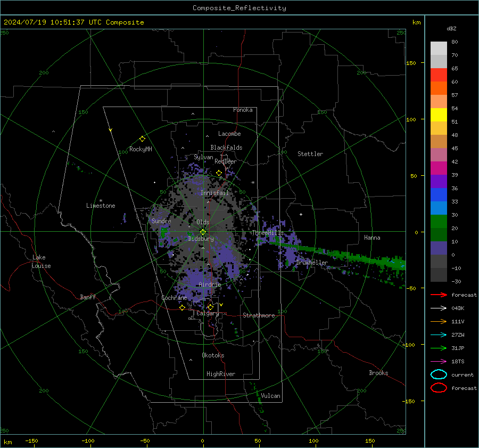Click the yellow diamond marker near RockyMH

click(142, 139)
